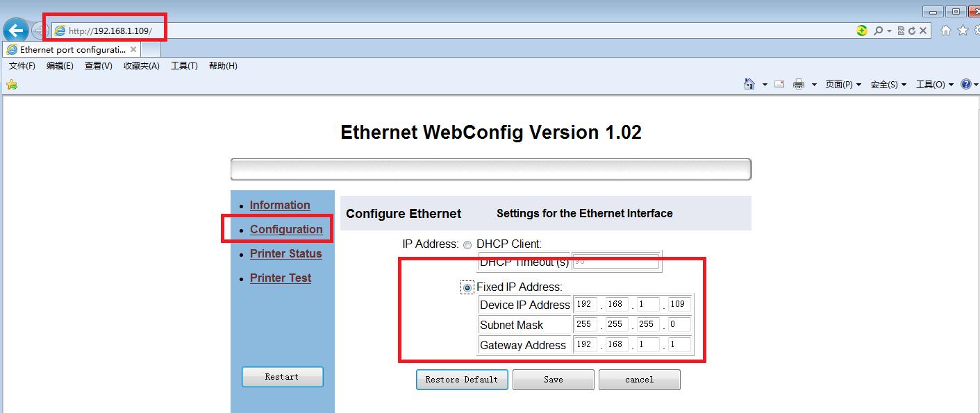
Task: Click the green 360 shield icon
Action: pos(862,31)
